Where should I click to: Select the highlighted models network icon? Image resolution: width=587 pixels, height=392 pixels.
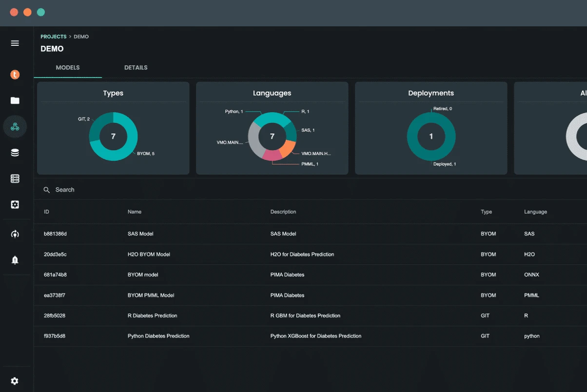tap(15, 127)
